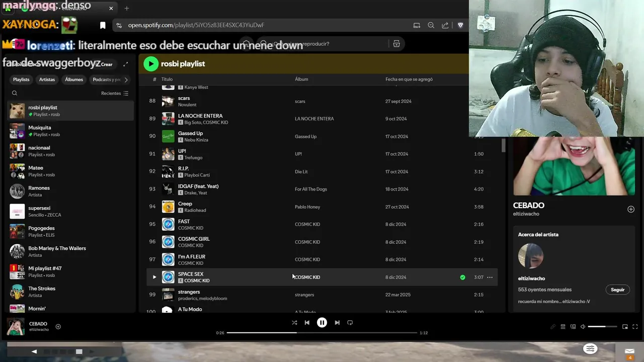Viewport: 644px width, 362px height.
Task: Open Gassed Up album cover thumbnail
Action: point(168,136)
